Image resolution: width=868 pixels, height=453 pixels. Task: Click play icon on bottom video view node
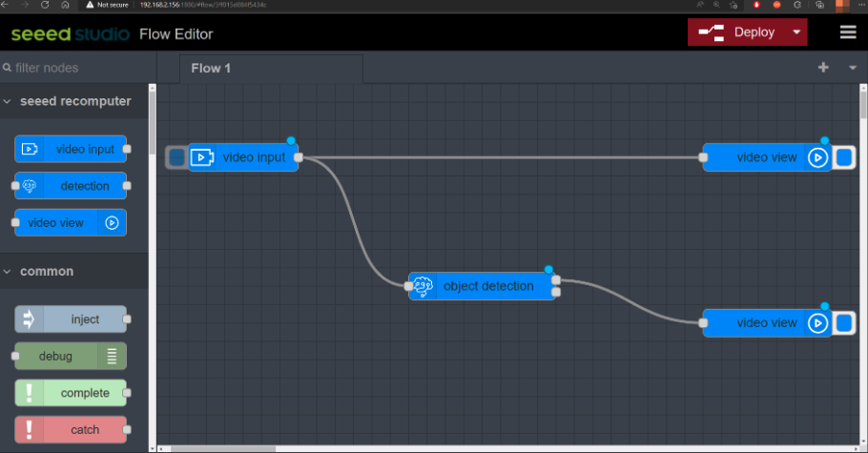pyautogui.click(x=817, y=323)
